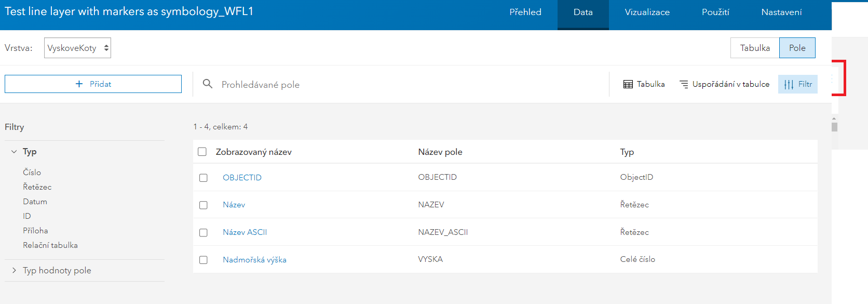The width and height of the screenshot is (868, 304).
Task: Open the Název field link
Action: tap(234, 205)
